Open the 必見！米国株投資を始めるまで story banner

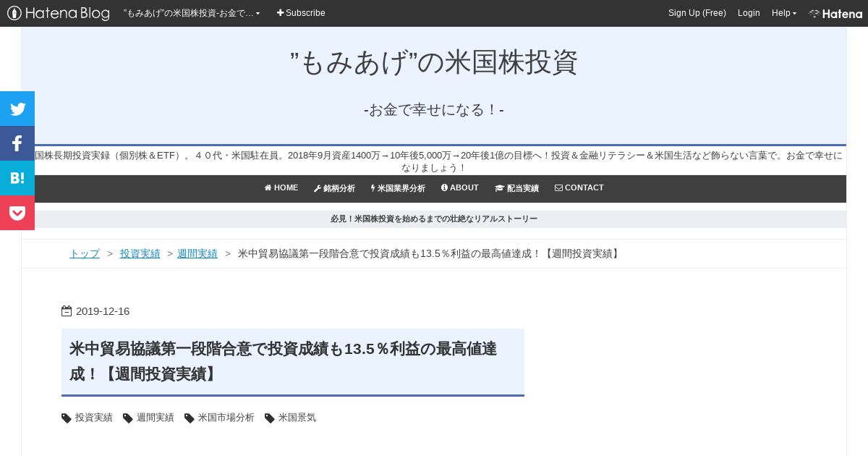click(x=434, y=219)
